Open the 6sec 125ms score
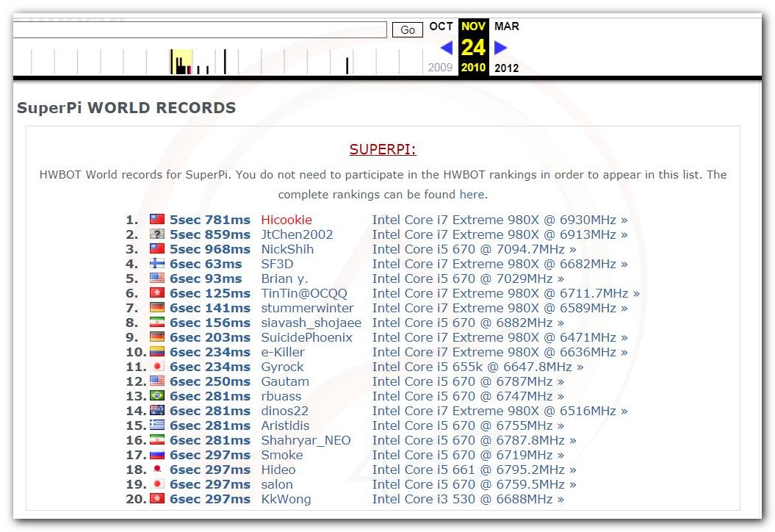The height and width of the screenshot is (532, 775). [210, 293]
